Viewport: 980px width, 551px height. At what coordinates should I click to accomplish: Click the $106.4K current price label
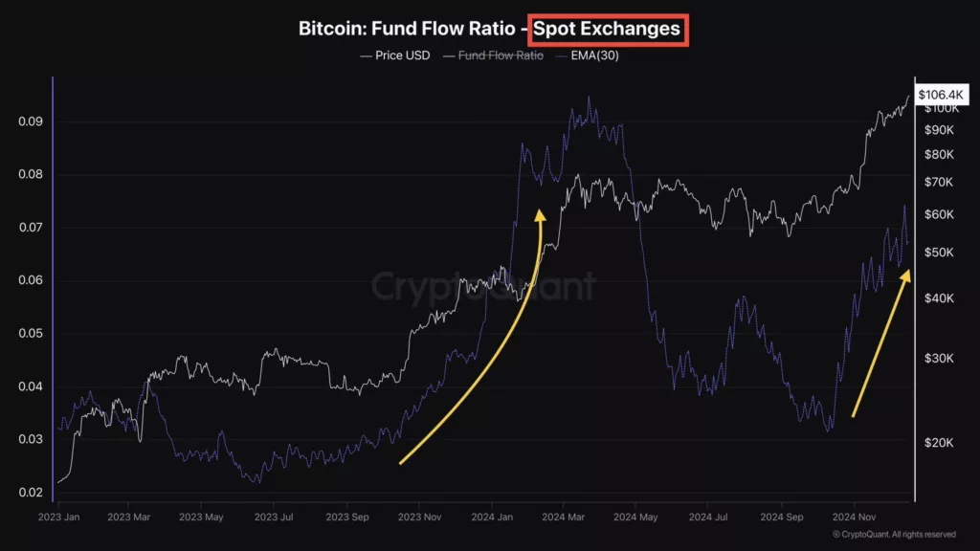coord(941,95)
